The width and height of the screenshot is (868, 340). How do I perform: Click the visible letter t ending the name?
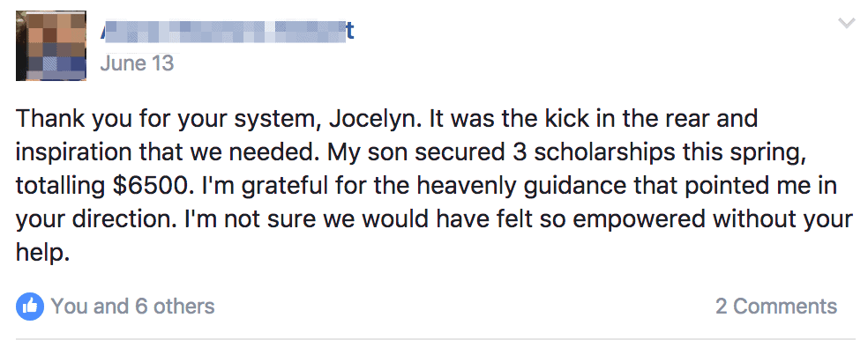point(350,32)
